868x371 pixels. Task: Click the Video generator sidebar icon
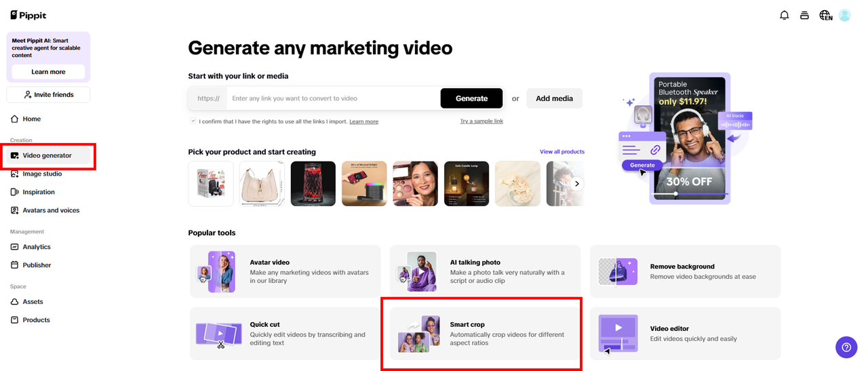pos(15,155)
